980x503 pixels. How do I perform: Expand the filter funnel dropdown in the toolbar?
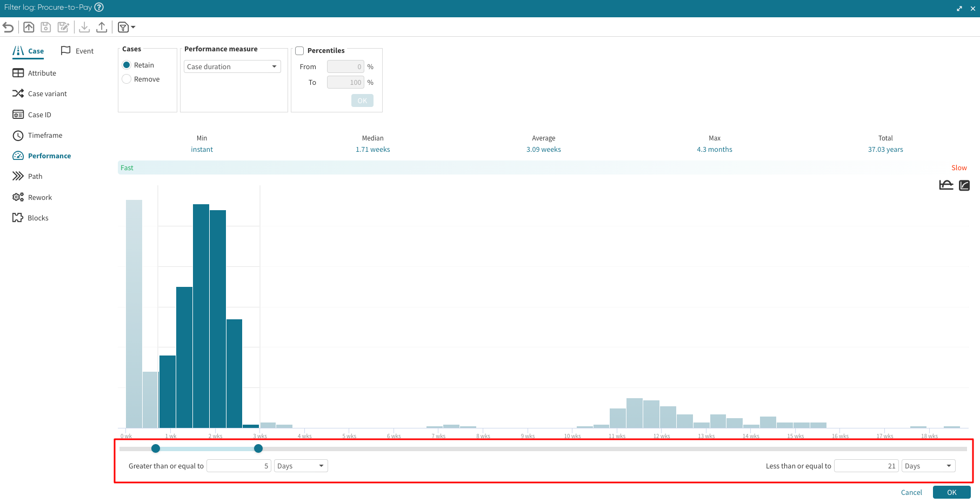(127, 27)
